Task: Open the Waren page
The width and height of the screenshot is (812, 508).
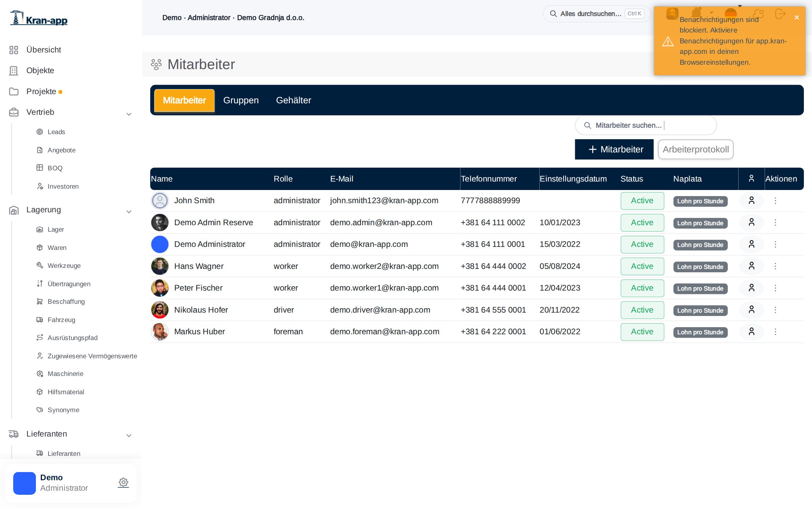Action: 57,248
